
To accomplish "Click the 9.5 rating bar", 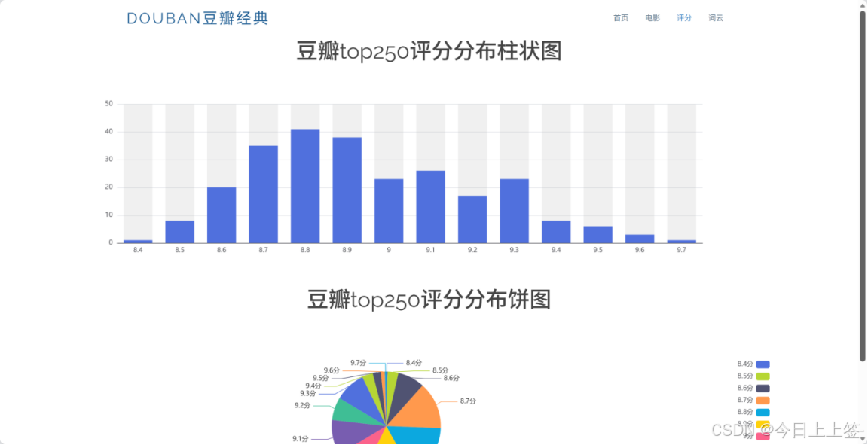I will point(598,235).
